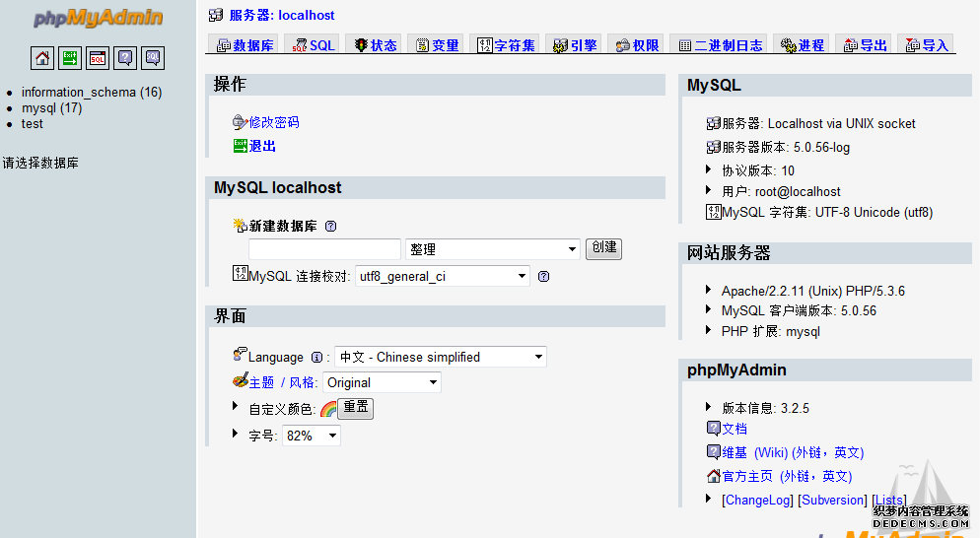The width and height of the screenshot is (980, 538).
Task: Select the mysql (17) database in sidebar
Action: tap(51, 108)
